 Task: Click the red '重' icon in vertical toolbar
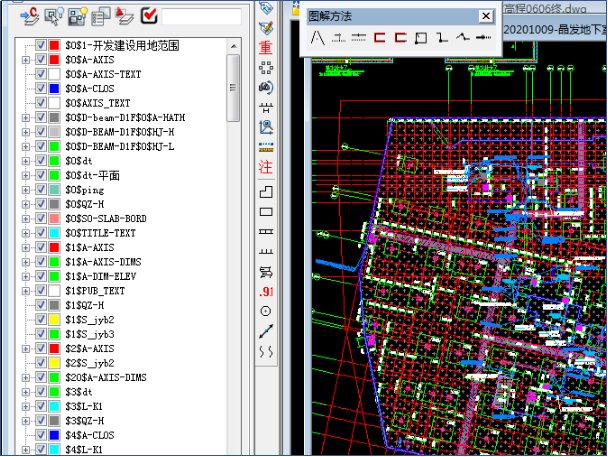click(266, 47)
